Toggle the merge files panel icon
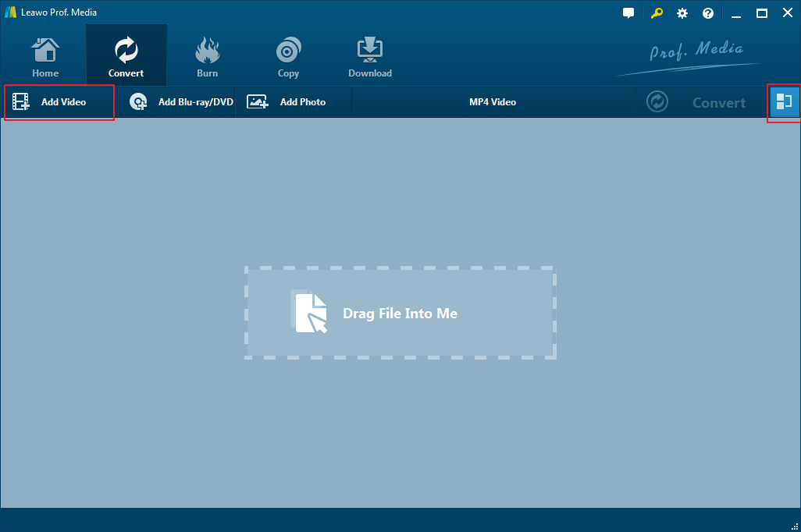Viewport: 801px width, 532px height. tap(784, 101)
